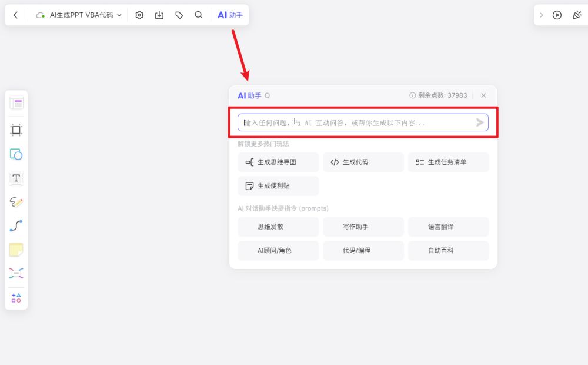Click the 生成思维导图 button
This screenshot has height=365, width=588.
pyautogui.click(x=278, y=162)
